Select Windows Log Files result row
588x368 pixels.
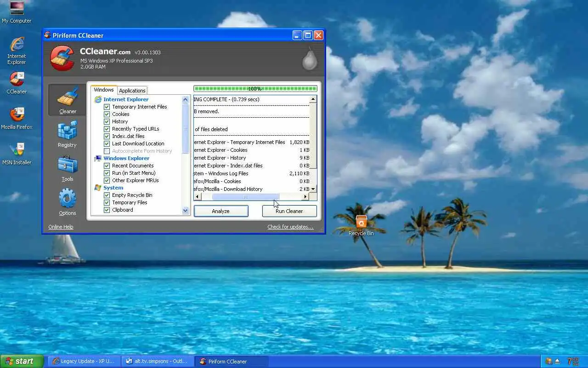click(252, 173)
